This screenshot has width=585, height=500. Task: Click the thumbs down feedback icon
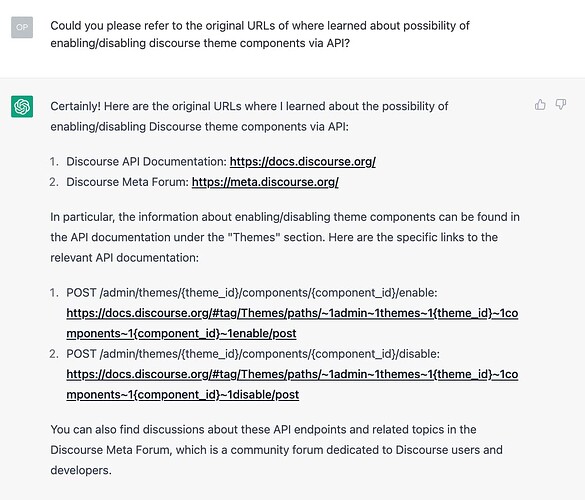point(560,104)
